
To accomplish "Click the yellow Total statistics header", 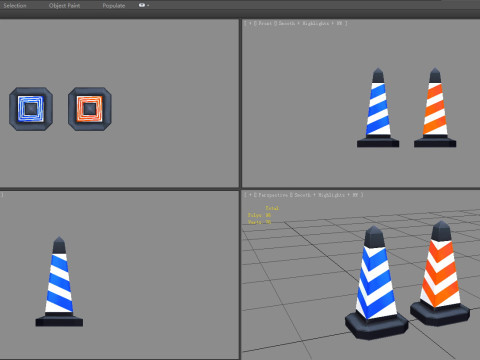I will point(272,208).
